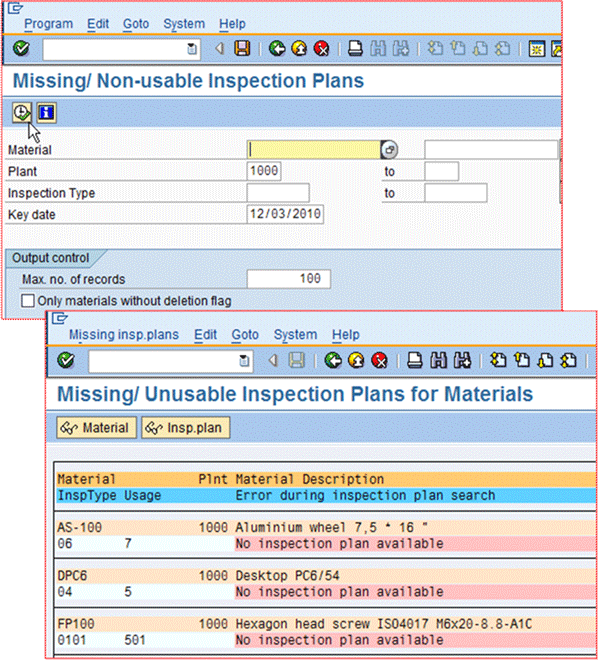This screenshot has width=600, height=660.
Task: Click yellow Exit icon in top window
Action: pos(299,48)
